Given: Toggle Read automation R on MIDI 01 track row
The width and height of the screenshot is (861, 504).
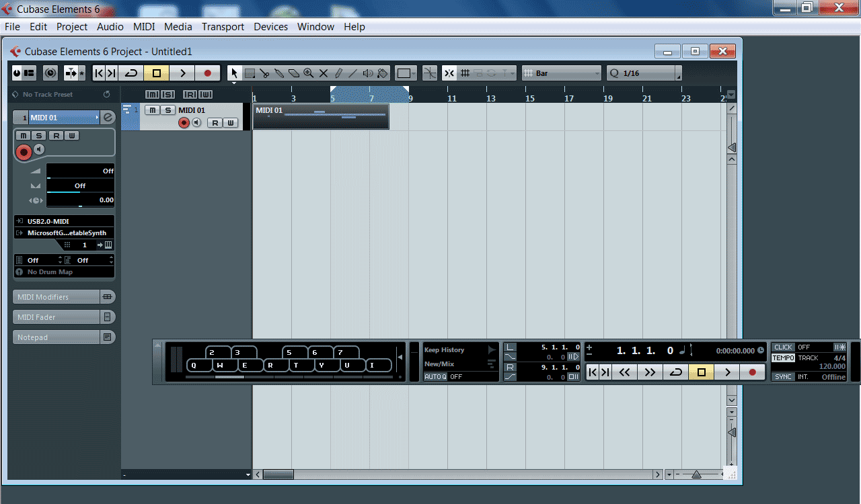Looking at the screenshot, I should click(x=215, y=122).
